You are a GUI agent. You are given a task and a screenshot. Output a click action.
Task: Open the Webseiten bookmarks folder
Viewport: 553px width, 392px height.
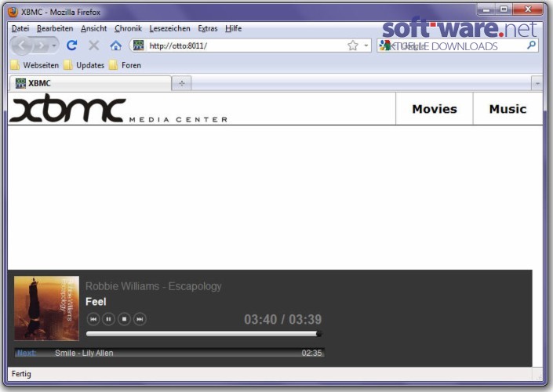[x=35, y=65]
